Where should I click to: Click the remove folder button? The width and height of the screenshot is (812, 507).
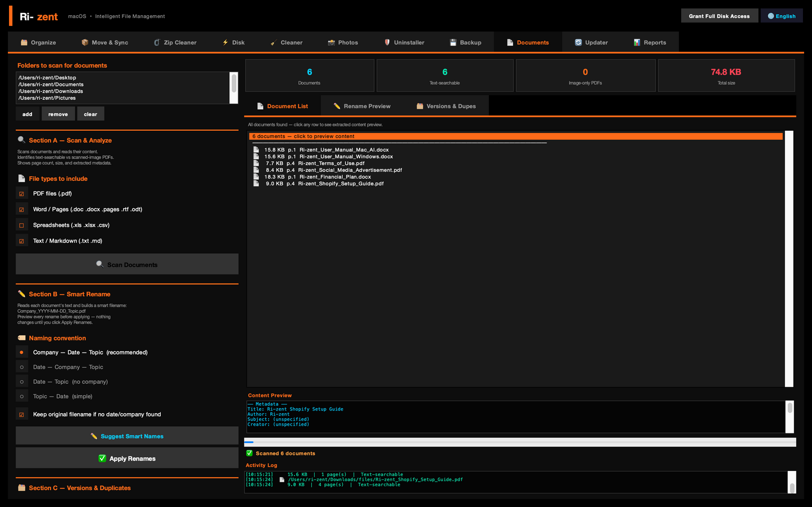pyautogui.click(x=58, y=114)
